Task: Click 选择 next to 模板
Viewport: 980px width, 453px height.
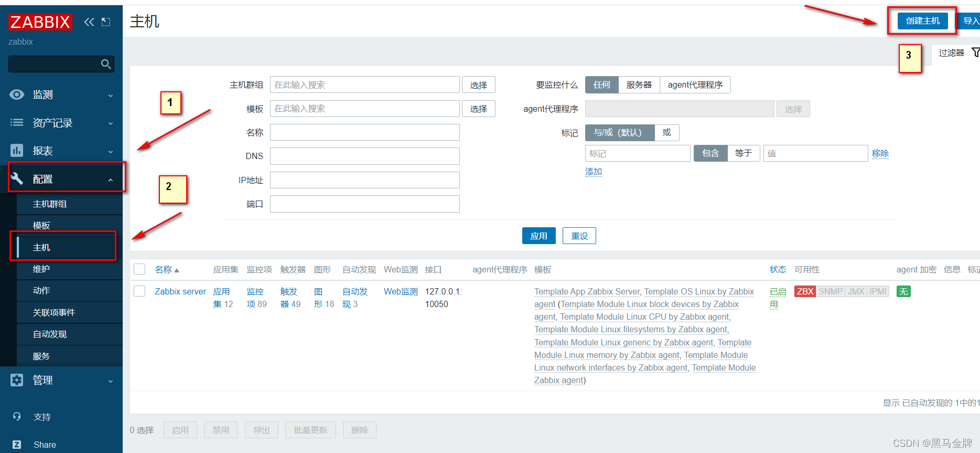Action: 479,109
